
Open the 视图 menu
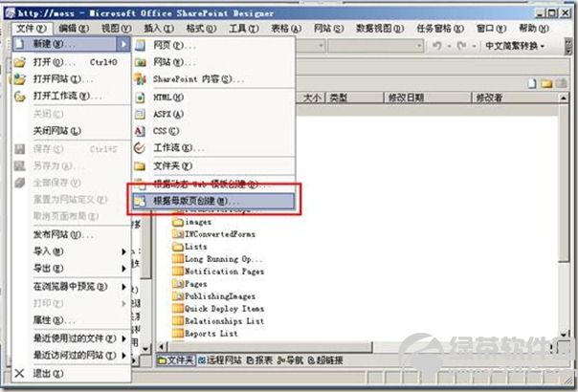click(x=117, y=29)
